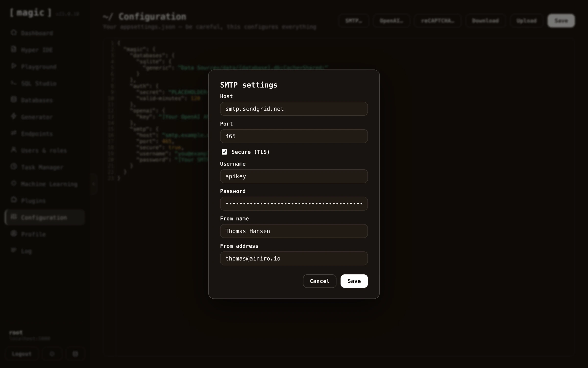The width and height of the screenshot is (588, 368).
Task: Focus the Port field showing 465
Action: click(x=294, y=136)
